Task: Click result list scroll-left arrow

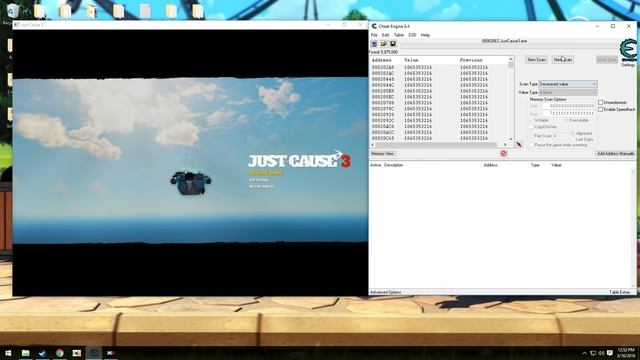Action: tap(372, 144)
